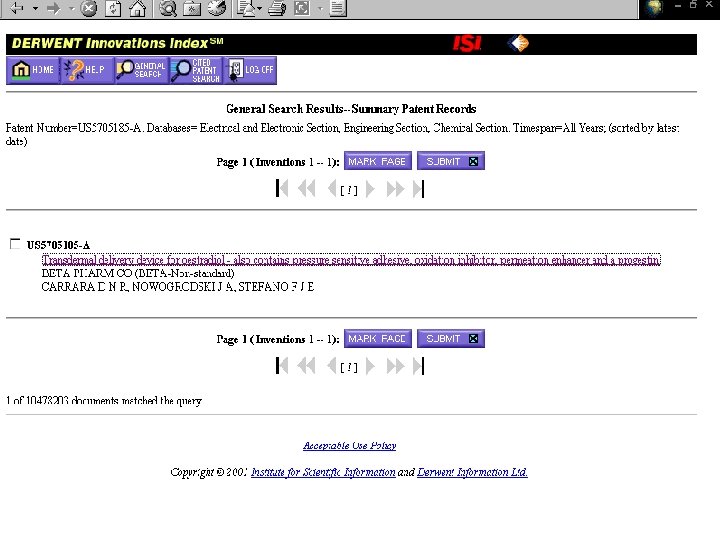Screen dimensions: 720x540
Task: Jump to first page using bottom pager icon
Action: 282,366
